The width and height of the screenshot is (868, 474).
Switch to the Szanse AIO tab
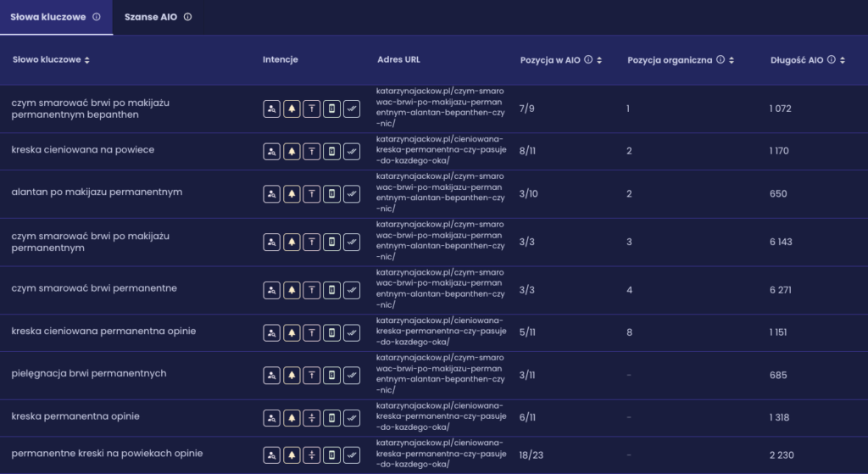pyautogui.click(x=158, y=17)
